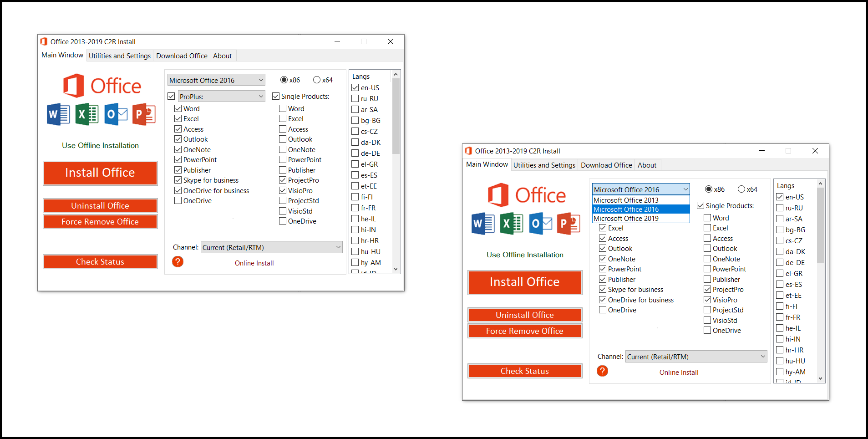Click the Outlook app icon in right window

[540, 224]
